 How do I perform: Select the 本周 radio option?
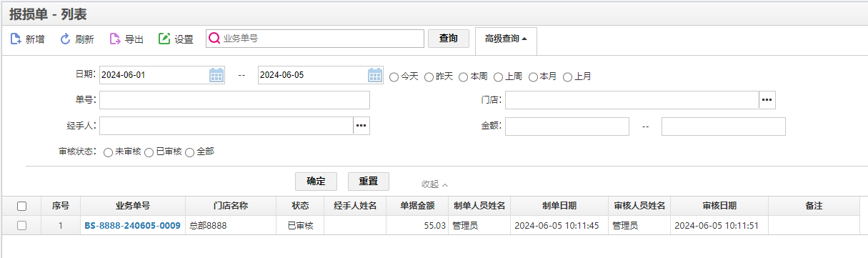pos(463,76)
